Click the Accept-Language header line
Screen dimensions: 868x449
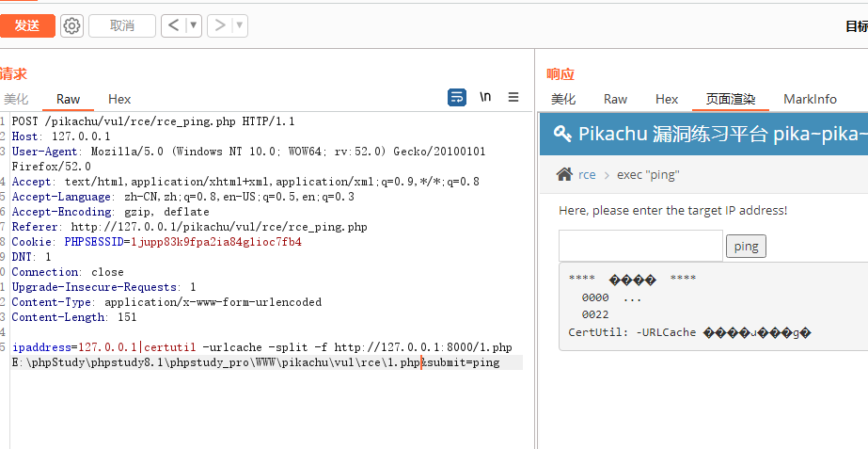(x=183, y=197)
